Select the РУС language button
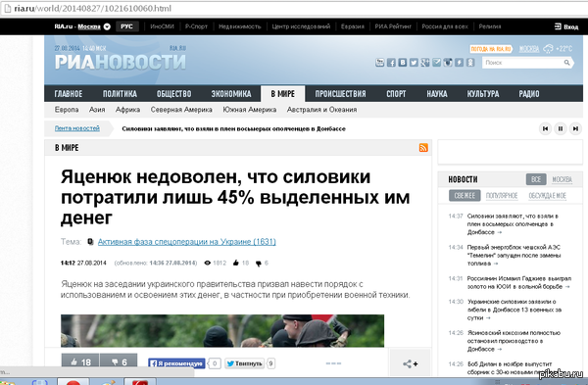The image size is (588, 385). tap(126, 26)
